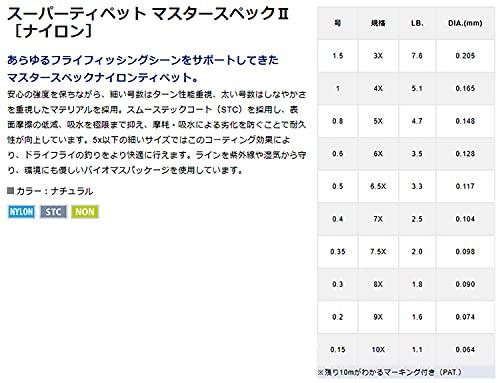Select the 号 column header
Image resolution: width=500 pixels, height=383 pixels.
point(337,23)
